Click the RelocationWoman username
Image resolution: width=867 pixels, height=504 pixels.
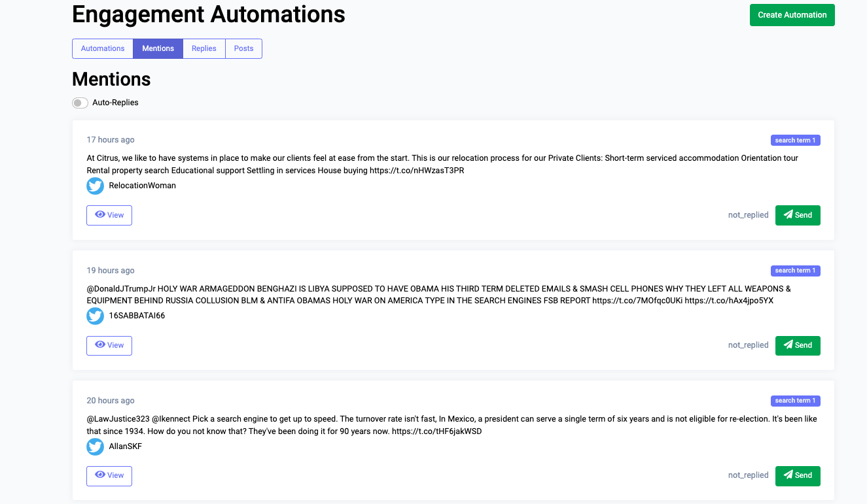[142, 186]
